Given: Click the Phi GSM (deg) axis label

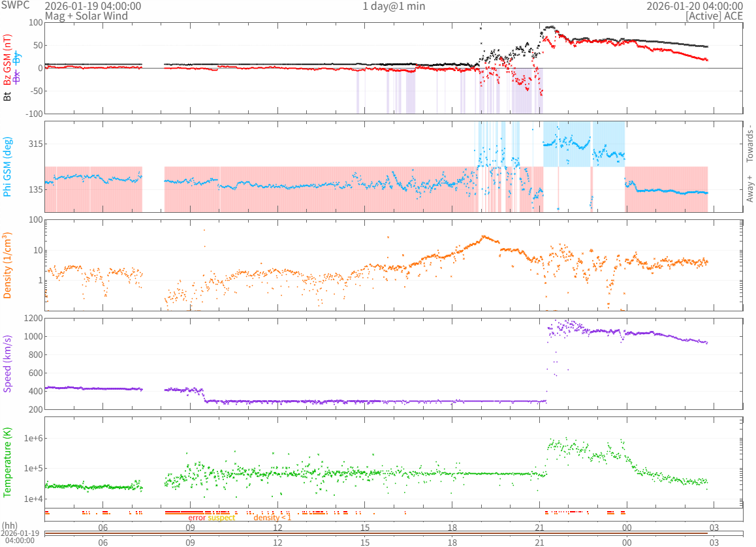Looking at the screenshot, I should tap(8, 167).
